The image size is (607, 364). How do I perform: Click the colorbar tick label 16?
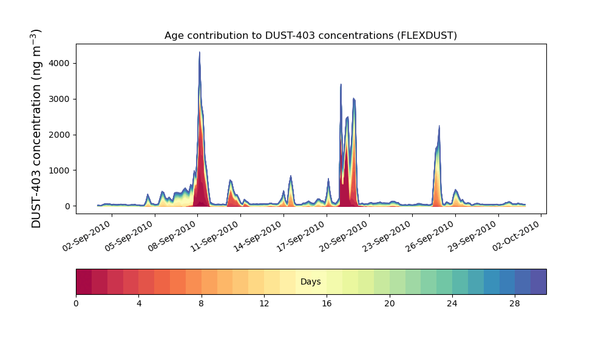327,304
